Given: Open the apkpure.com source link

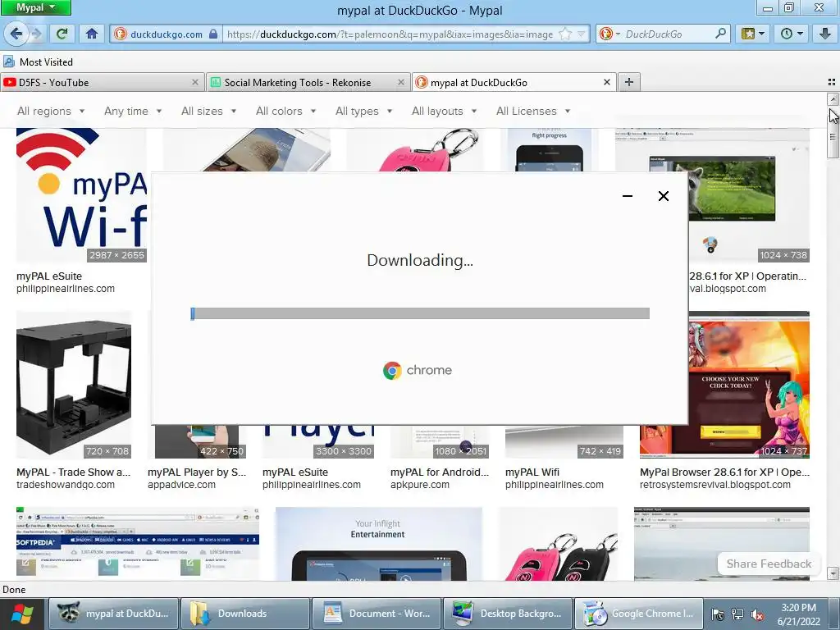Looking at the screenshot, I should click(x=420, y=484).
